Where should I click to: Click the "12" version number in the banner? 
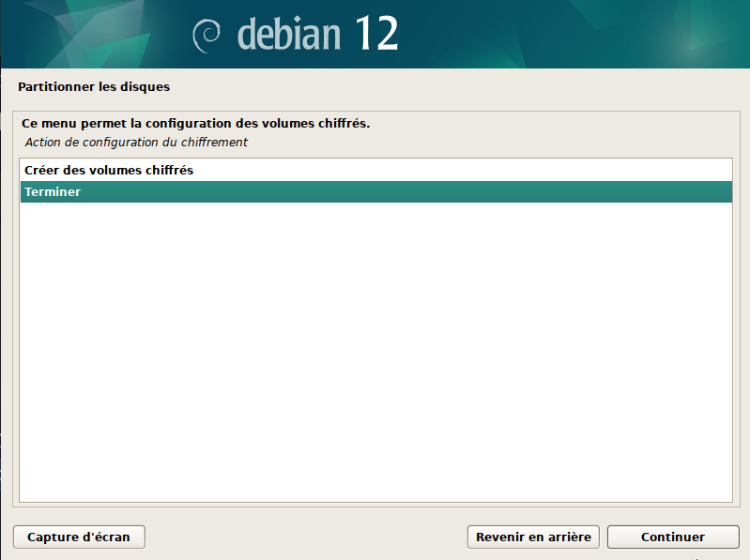376,34
